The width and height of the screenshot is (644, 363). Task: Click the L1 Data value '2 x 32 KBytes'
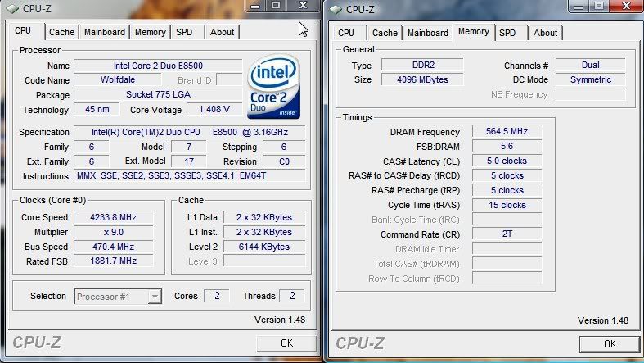click(x=264, y=217)
